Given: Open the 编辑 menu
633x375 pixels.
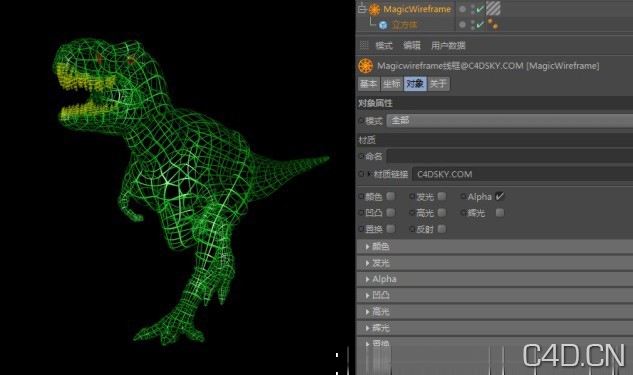Looking at the screenshot, I should [412, 46].
